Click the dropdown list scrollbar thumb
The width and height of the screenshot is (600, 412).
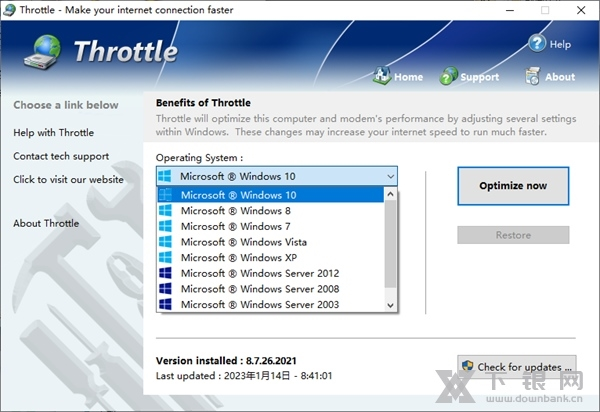pyautogui.click(x=390, y=244)
